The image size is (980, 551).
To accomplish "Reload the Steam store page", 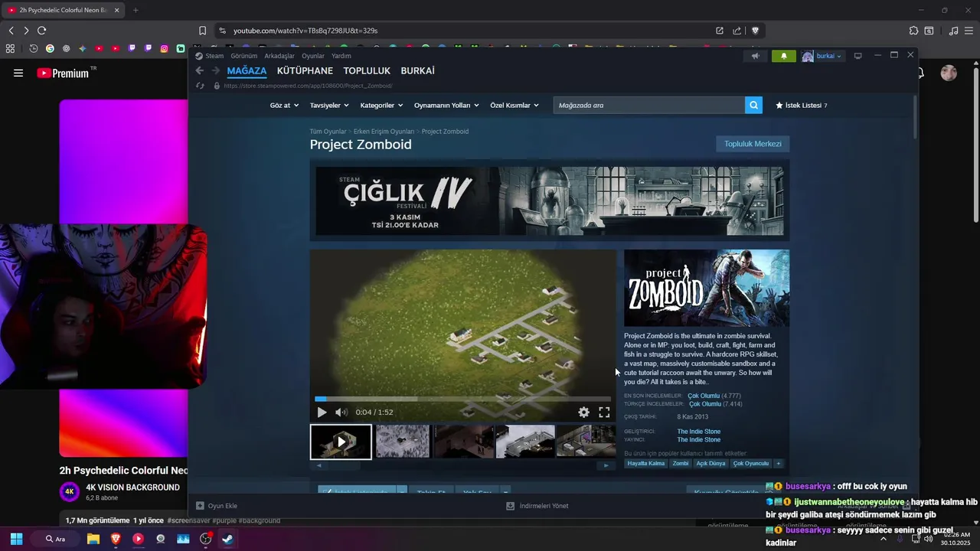I will click(x=200, y=86).
